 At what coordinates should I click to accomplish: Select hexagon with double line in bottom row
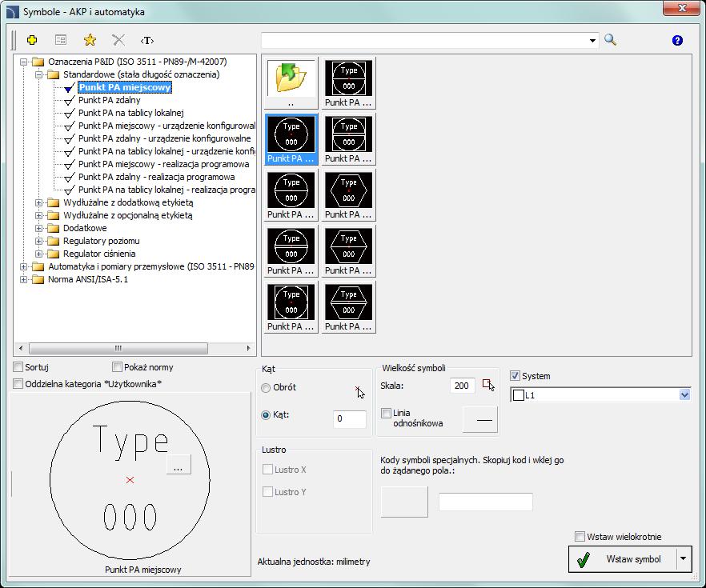click(x=348, y=307)
